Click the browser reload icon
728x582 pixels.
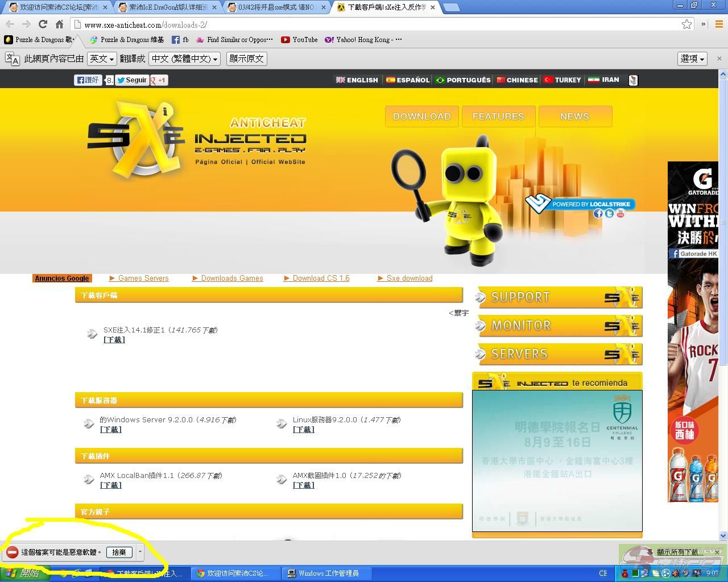click(x=43, y=24)
